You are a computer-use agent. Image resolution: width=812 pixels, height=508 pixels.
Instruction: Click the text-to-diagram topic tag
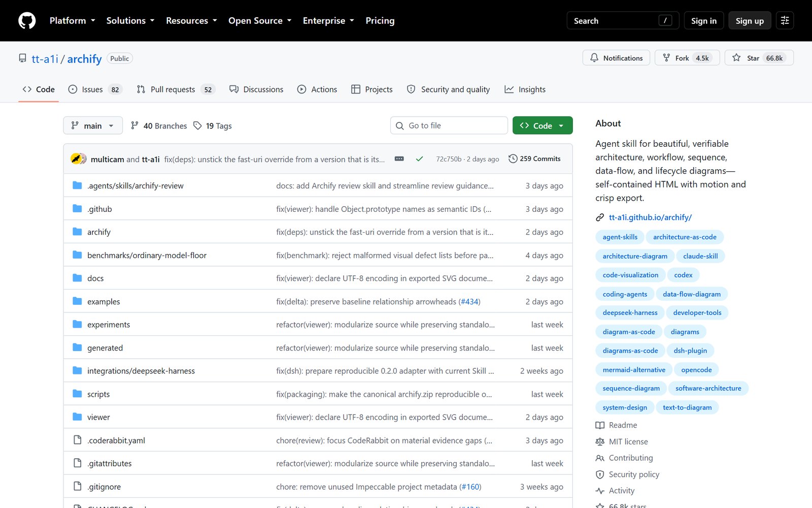pyautogui.click(x=687, y=407)
